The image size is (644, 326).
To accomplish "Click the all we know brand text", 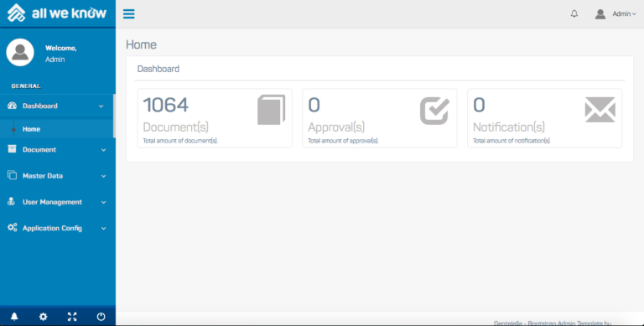I will tap(69, 13).
